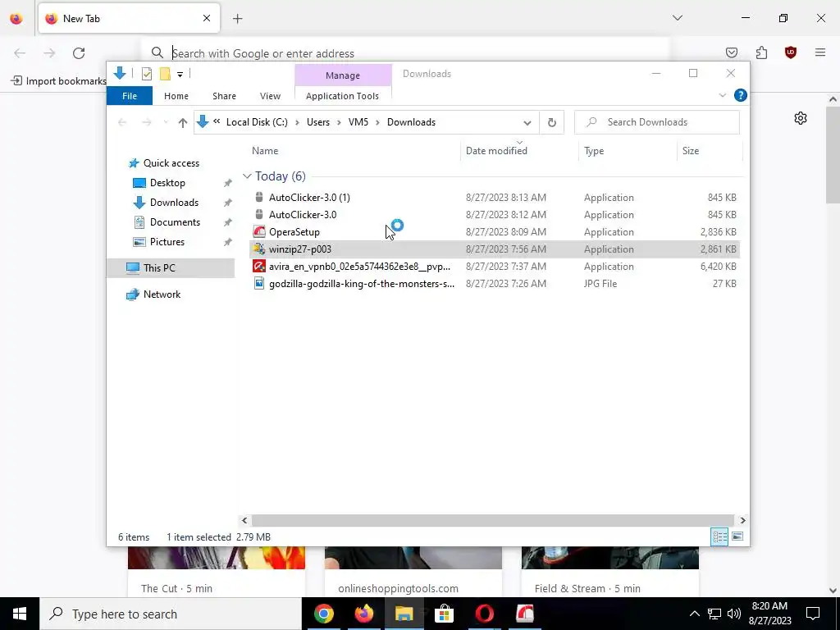840x630 pixels.
Task: Open Pictures in the navigation pane
Action: (167, 242)
